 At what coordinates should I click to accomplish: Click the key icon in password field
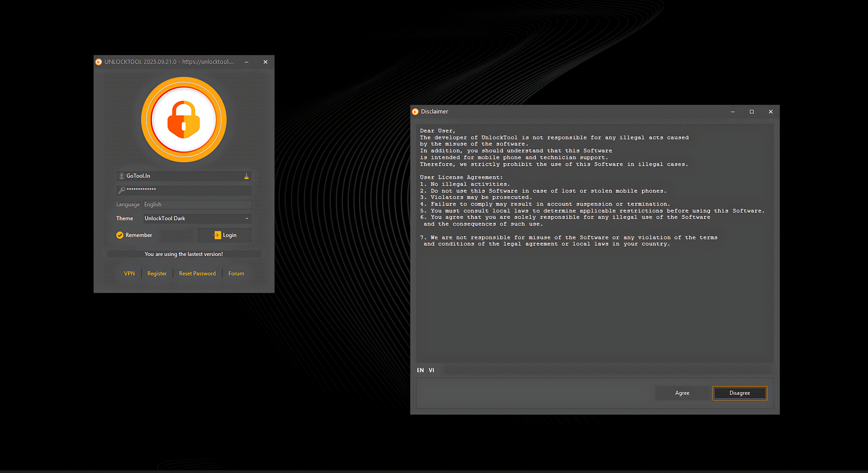pyautogui.click(x=122, y=190)
